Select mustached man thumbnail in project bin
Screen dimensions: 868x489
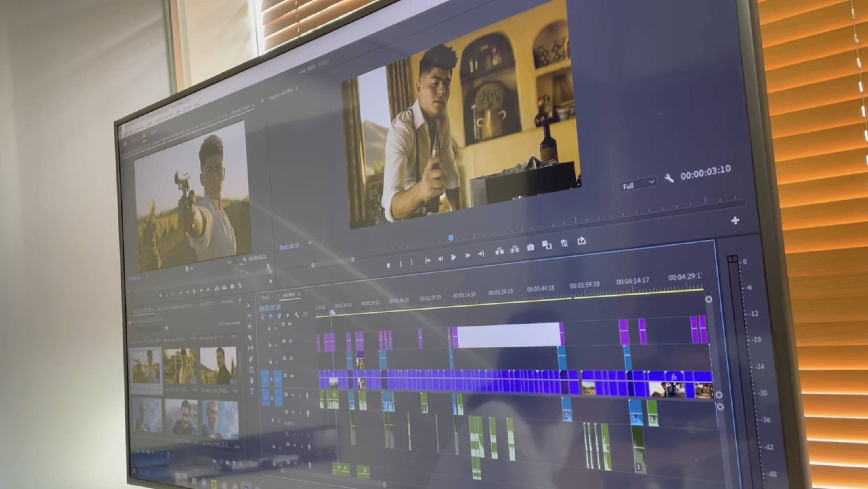point(218,365)
